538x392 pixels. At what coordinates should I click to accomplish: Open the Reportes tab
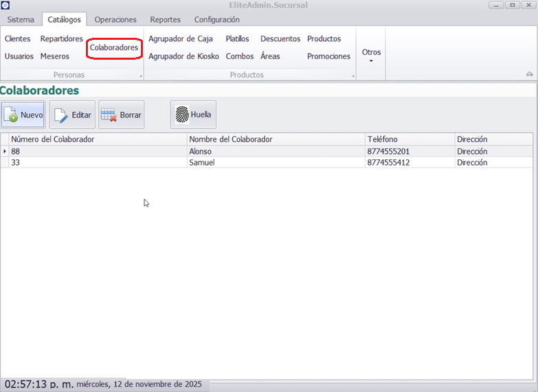tap(165, 20)
